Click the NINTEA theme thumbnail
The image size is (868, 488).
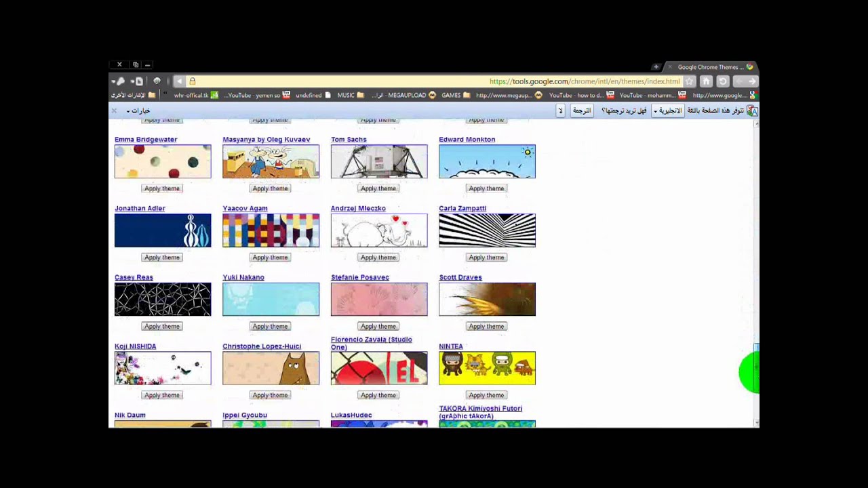pyautogui.click(x=487, y=368)
